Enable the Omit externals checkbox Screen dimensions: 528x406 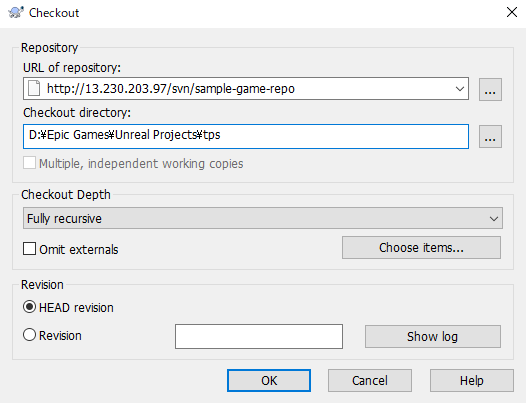(x=29, y=249)
